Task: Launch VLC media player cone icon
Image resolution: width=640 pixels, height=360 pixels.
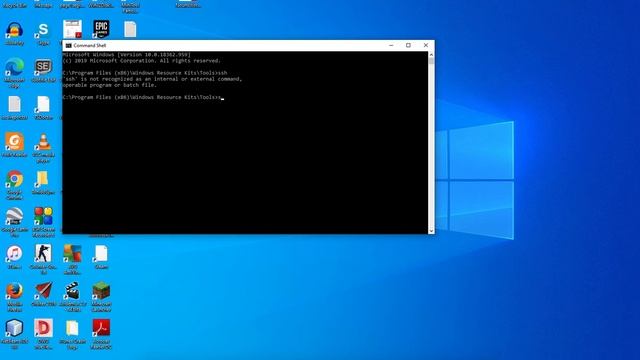Action: click(x=43, y=142)
